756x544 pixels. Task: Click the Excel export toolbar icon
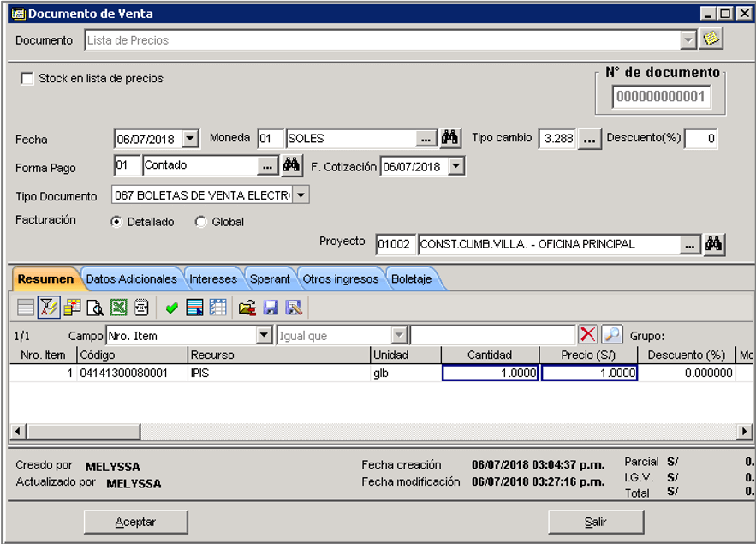coord(119,308)
